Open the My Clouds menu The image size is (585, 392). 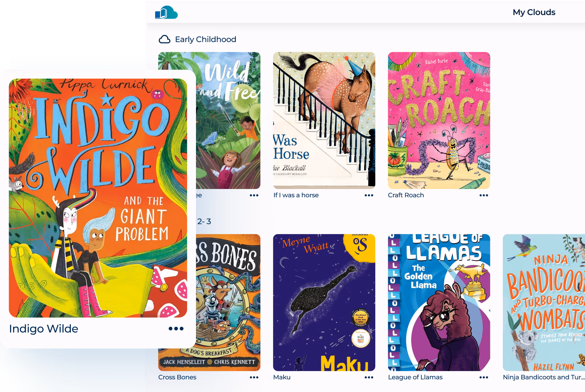click(x=534, y=12)
